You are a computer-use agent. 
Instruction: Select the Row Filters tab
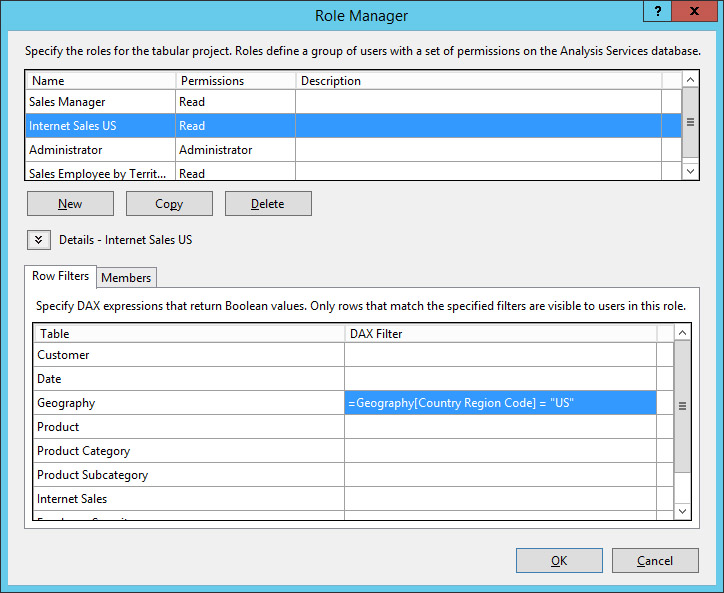point(60,276)
